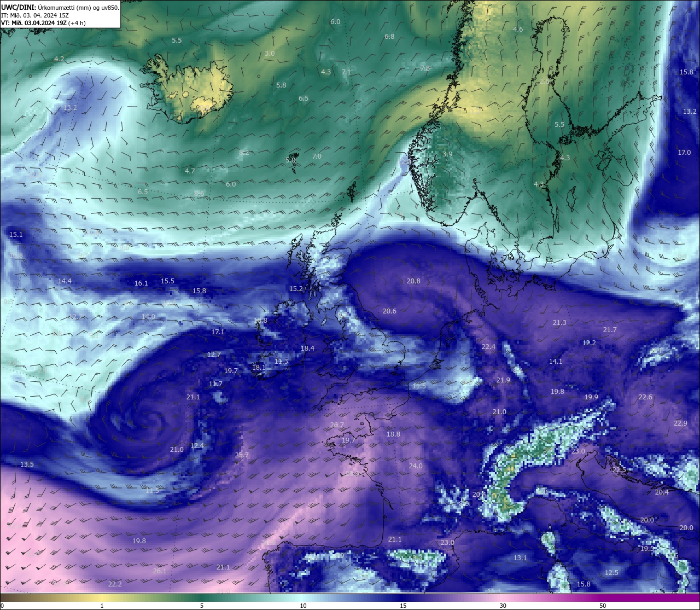Click the map value '13.1' over the Mediterranean
The height and width of the screenshot is (610, 700).
click(520, 558)
